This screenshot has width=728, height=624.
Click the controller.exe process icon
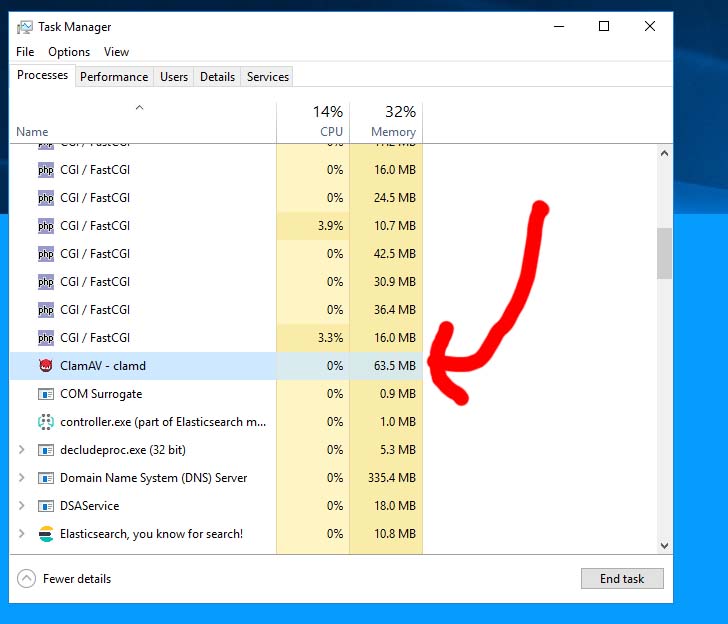[x=45, y=422]
